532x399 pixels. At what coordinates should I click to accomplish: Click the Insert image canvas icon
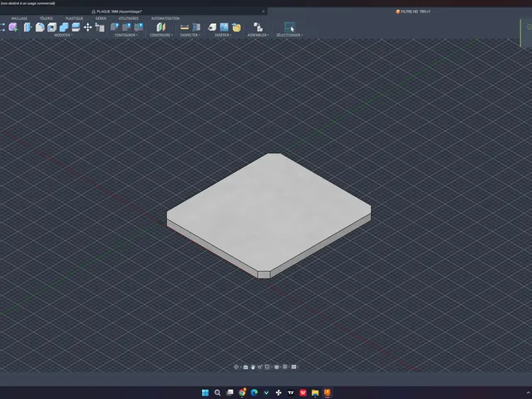point(224,27)
